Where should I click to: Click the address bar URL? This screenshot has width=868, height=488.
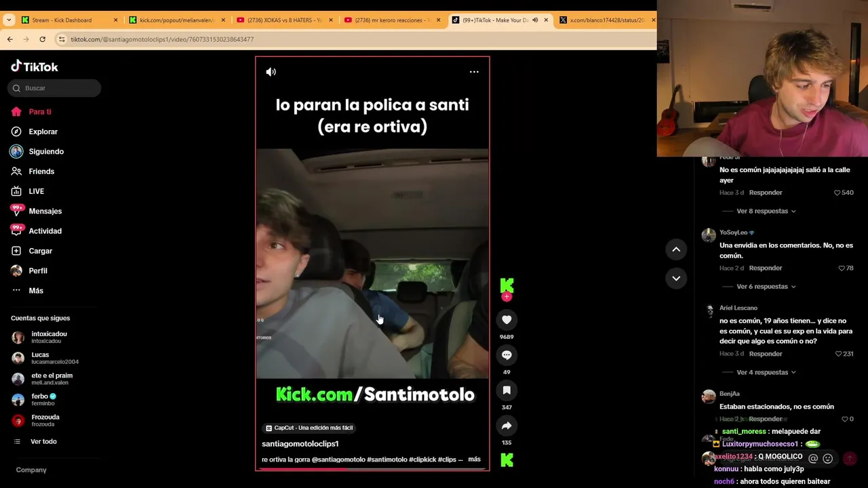(x=162, y=39)
